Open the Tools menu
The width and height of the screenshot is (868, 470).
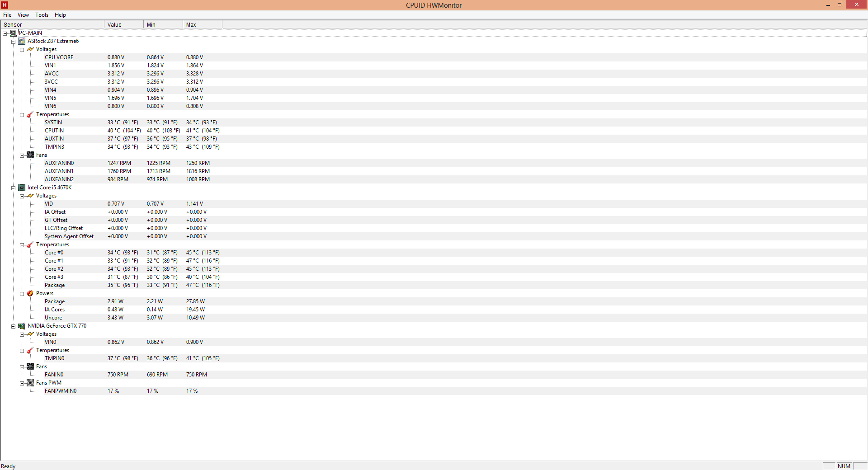click(42, 15)
